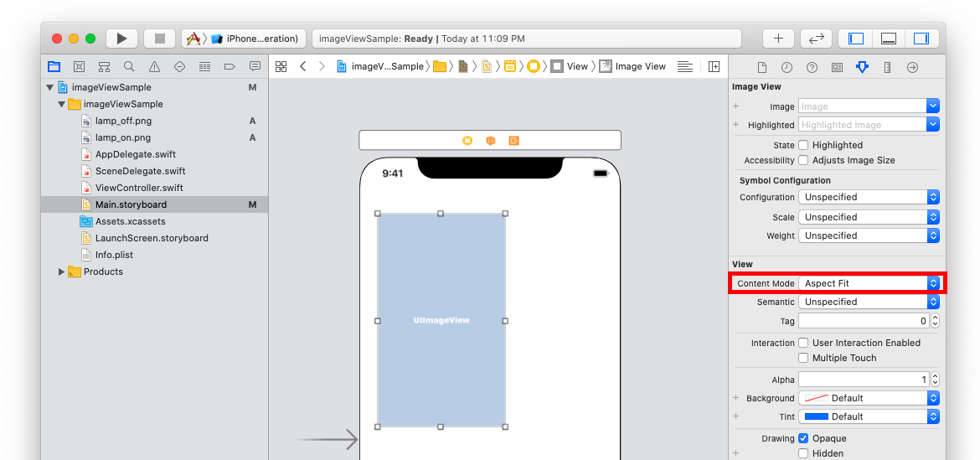
Task: Enable User Interaction Enabled checkbox
Action: pos(804,343)
